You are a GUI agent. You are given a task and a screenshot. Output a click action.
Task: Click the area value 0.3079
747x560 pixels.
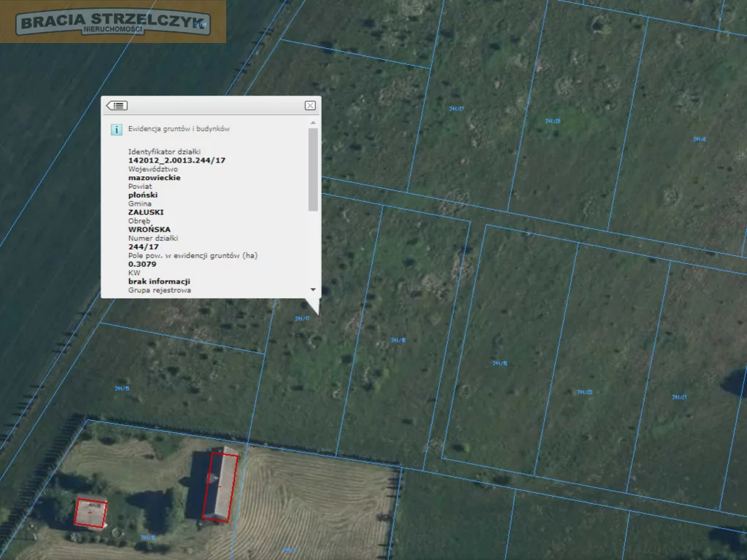tap(142, 264)
